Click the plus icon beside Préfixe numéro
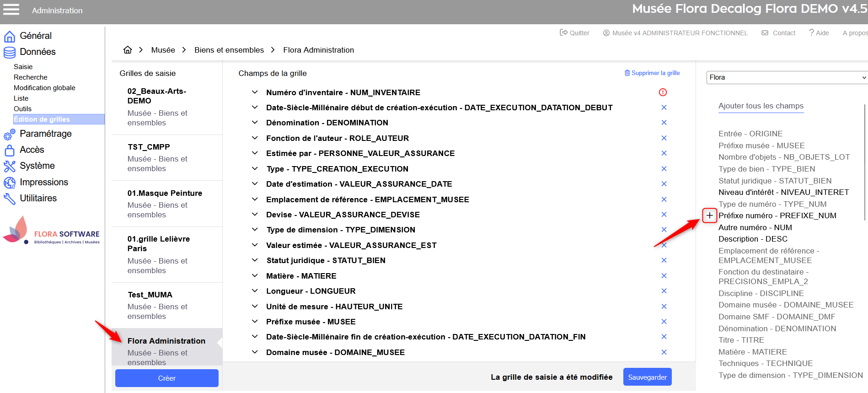 pos(709,215)
